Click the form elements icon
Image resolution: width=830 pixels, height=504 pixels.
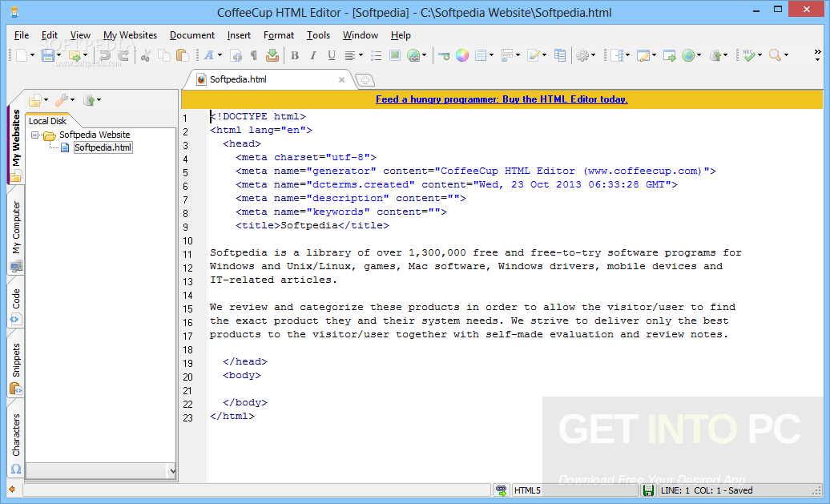506,55
